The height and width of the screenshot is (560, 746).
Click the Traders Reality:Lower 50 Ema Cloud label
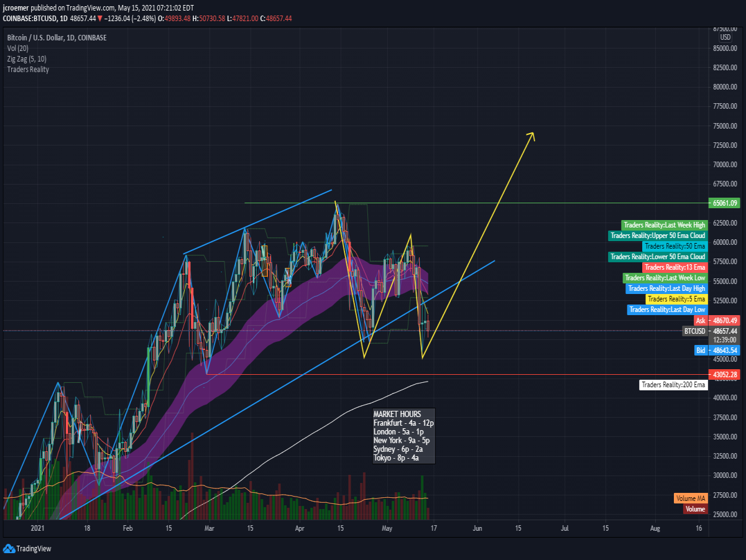click(658, 257)
